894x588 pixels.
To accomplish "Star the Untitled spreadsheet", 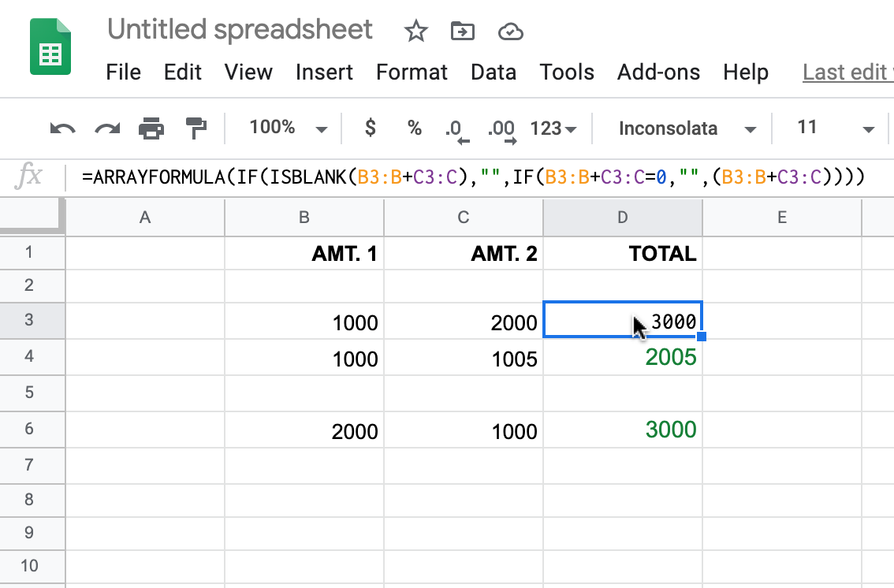I will click(415, 31).
